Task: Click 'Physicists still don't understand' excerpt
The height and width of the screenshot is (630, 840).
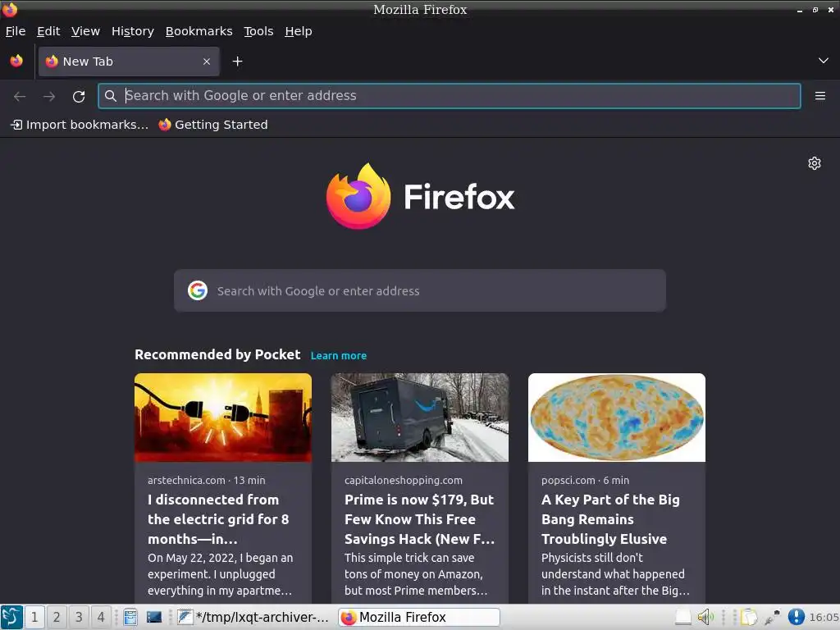Action: point(615,574)
